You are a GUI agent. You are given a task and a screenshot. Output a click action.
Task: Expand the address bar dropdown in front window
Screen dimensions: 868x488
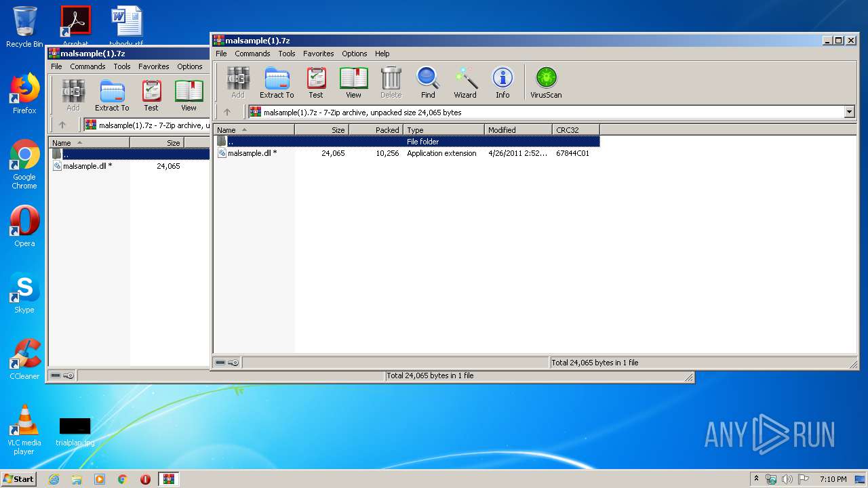[x=850, y=113]
